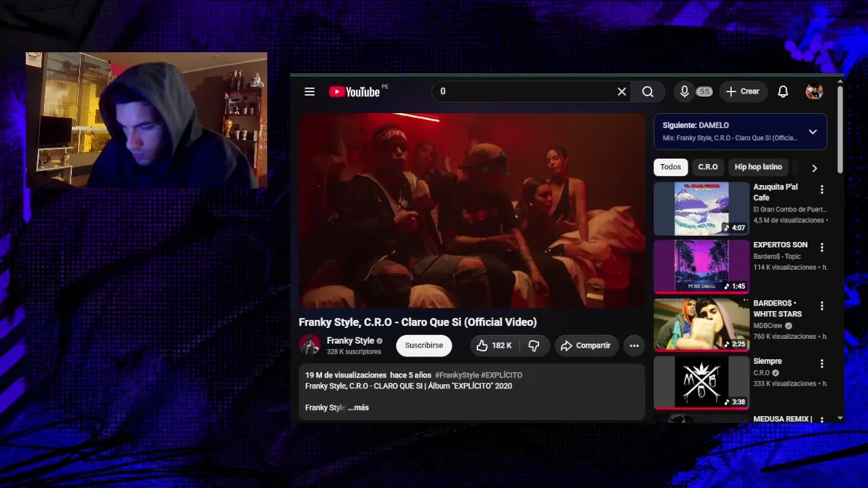
Task: Click the 328 K suscriptores text
Action: 353,352
